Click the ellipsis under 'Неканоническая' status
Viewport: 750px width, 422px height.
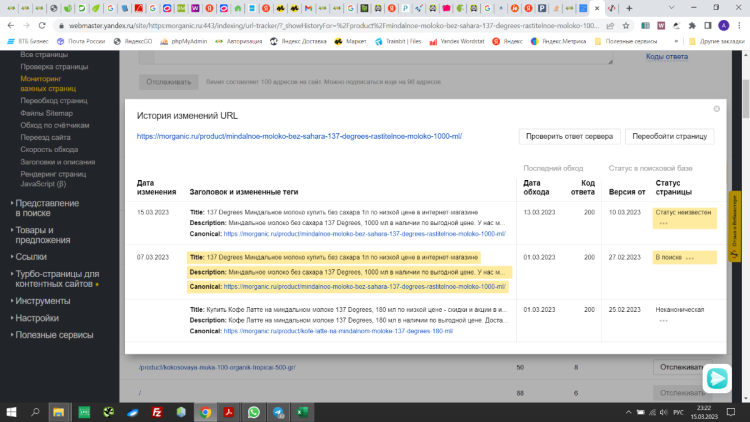(662, 321)
